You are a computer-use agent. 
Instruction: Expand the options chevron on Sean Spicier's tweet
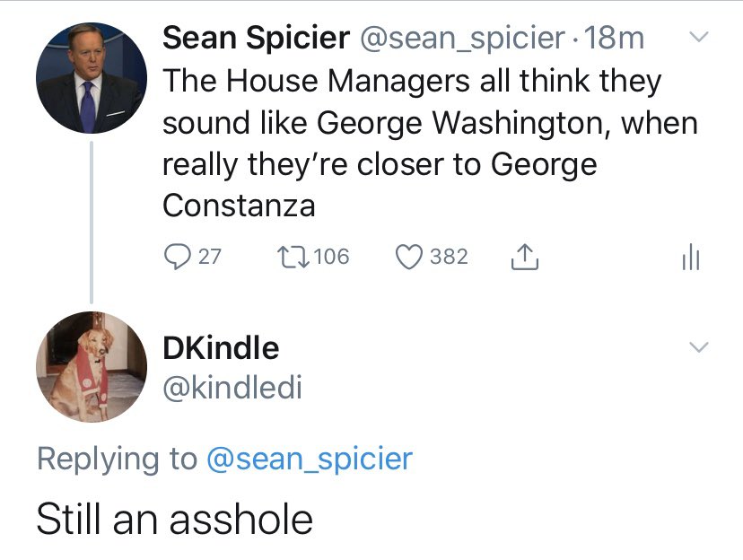pyautogui.click(x=697, y=39)
